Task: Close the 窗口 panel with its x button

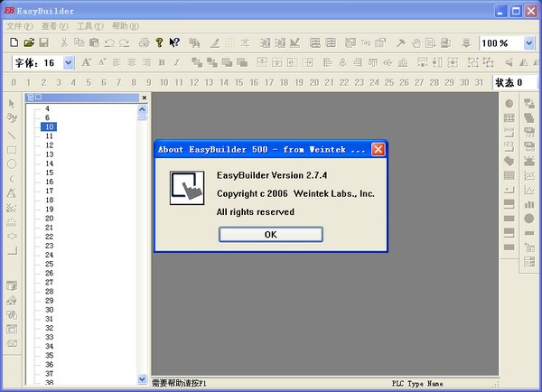Action: coord(144,98)
